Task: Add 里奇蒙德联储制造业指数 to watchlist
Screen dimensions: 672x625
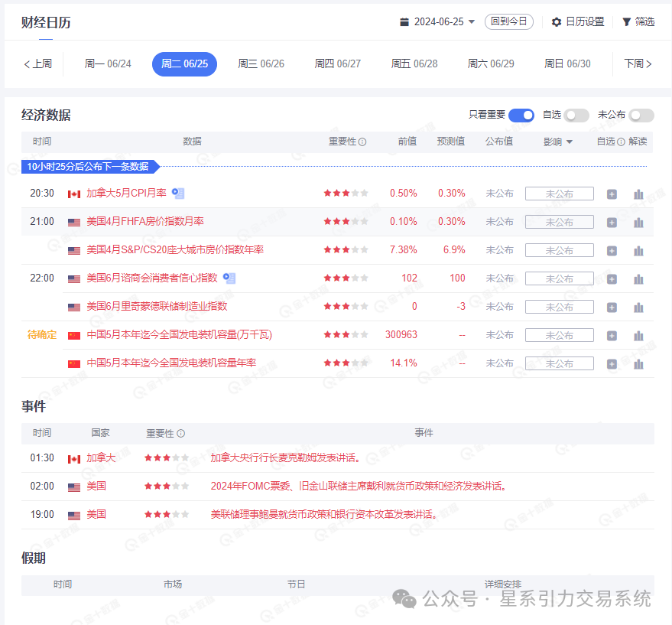Action: [612, 307]
